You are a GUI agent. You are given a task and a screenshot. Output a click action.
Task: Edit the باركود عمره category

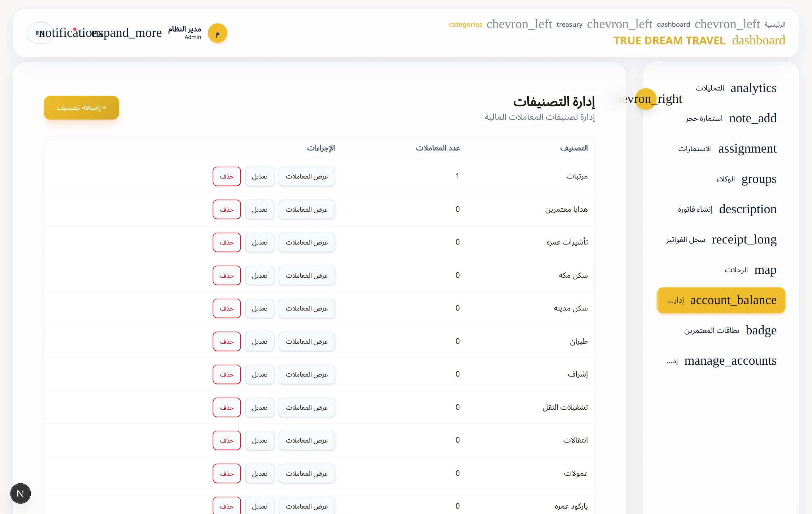[259, 506]
